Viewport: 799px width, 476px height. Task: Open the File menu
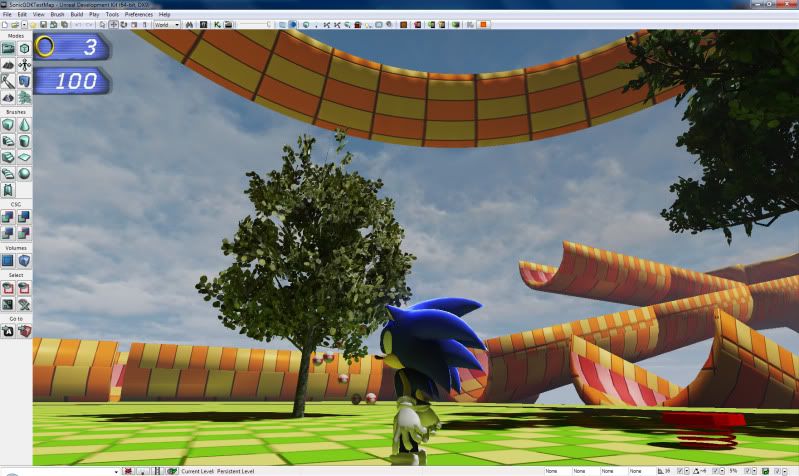coord(7,14)
